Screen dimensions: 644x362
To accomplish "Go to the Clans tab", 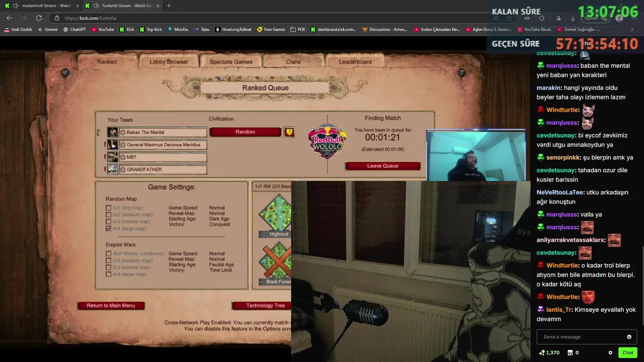I will coord(293,62).
